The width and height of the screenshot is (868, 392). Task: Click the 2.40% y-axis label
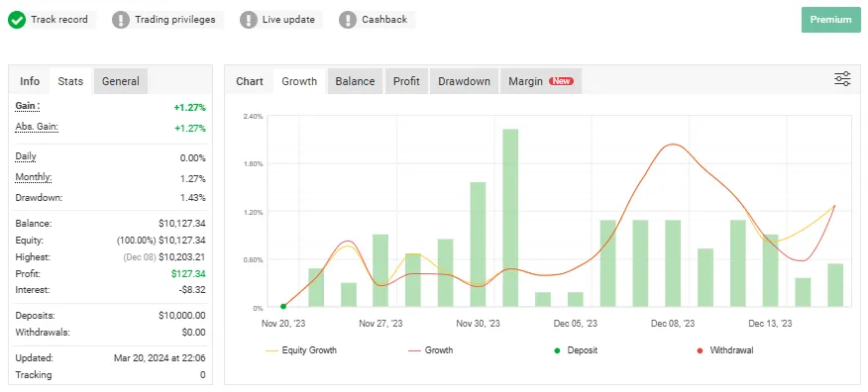[253, 116]
